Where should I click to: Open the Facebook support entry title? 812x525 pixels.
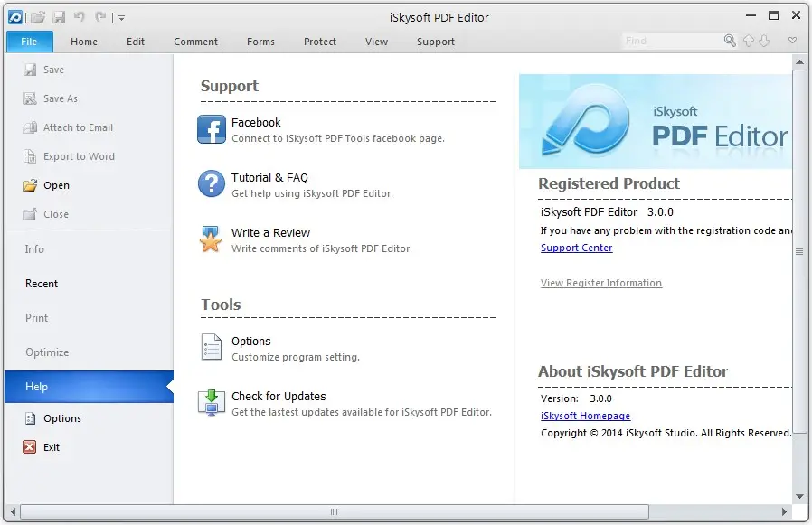pos(256,123)
